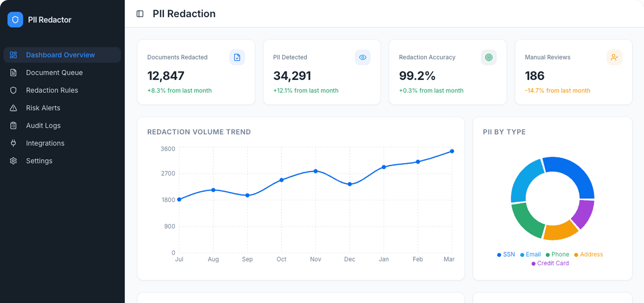644x303 pixels.
Task: Click the Risk Alerts warning triangle icon
Action: (x=13, y=108)
